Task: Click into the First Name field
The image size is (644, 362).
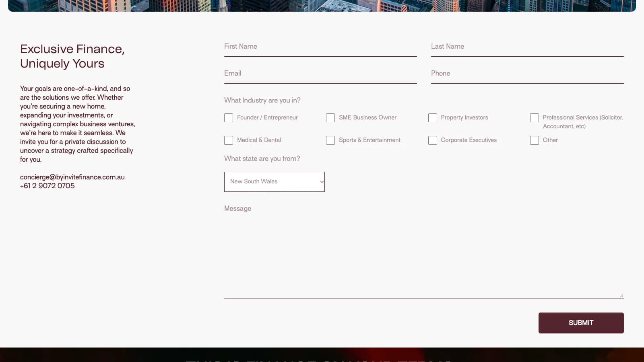Action: pos(320,47)
